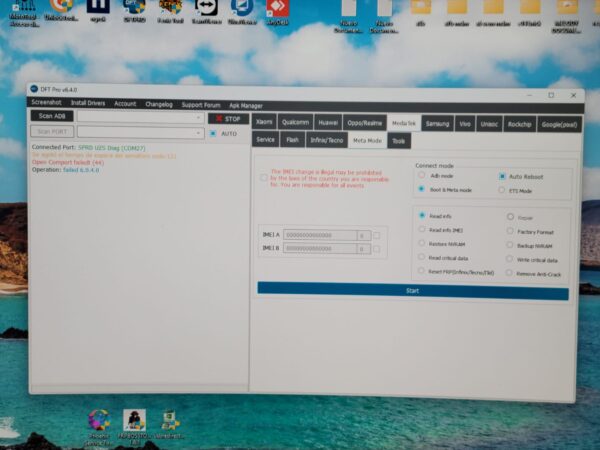
Task: Switch to the Oppo/Realme tab
Action: click(x=365, y=123)
